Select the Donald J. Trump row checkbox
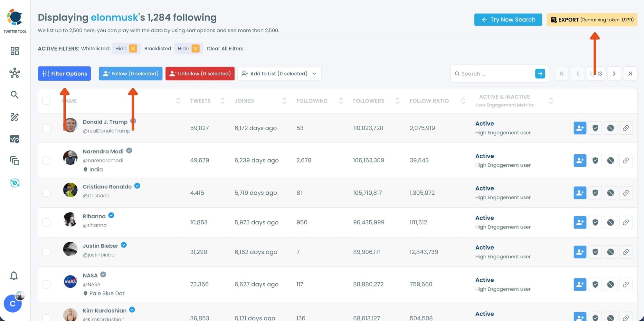 [46, 128]
